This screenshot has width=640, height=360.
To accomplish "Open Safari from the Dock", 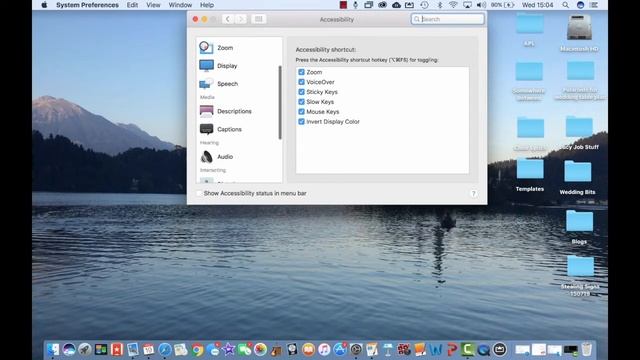I will [x=164, y=349].
